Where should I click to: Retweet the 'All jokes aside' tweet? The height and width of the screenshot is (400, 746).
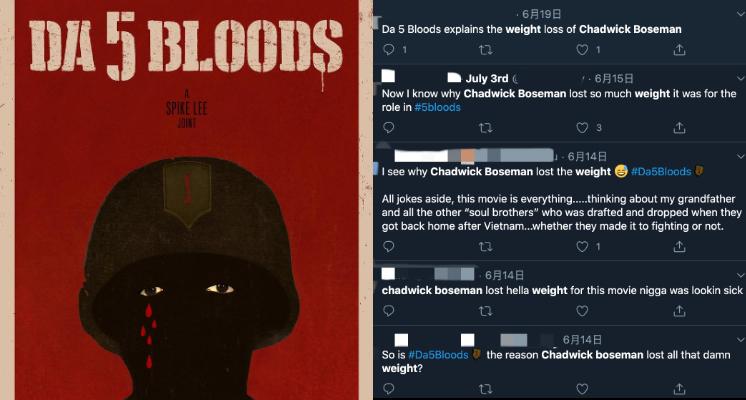485,246
